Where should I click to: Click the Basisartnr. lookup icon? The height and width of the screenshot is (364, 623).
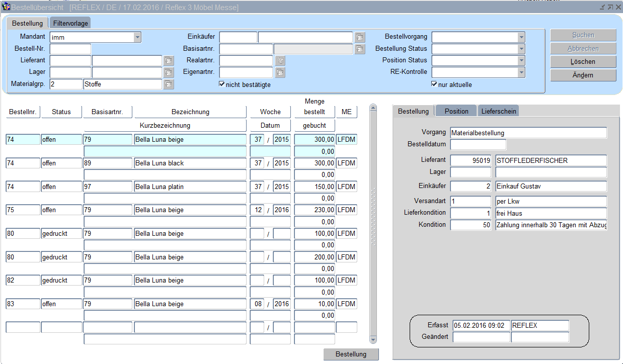(359, 49)
